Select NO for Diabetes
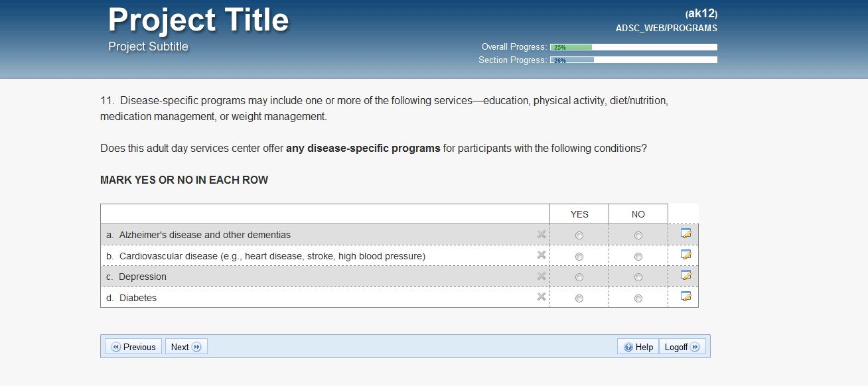 [638, 298]
